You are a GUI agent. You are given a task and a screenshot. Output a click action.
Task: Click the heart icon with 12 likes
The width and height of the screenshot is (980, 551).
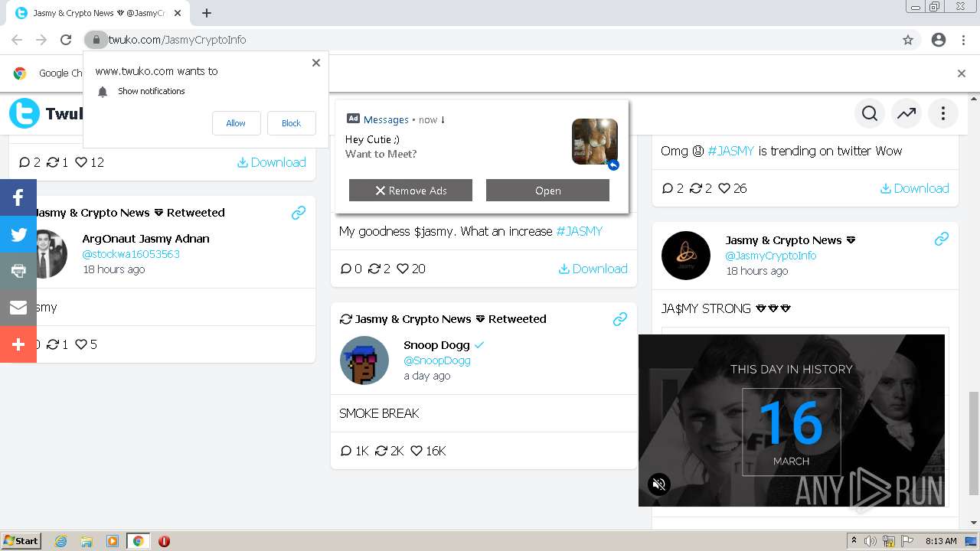[x=81, y=162]
